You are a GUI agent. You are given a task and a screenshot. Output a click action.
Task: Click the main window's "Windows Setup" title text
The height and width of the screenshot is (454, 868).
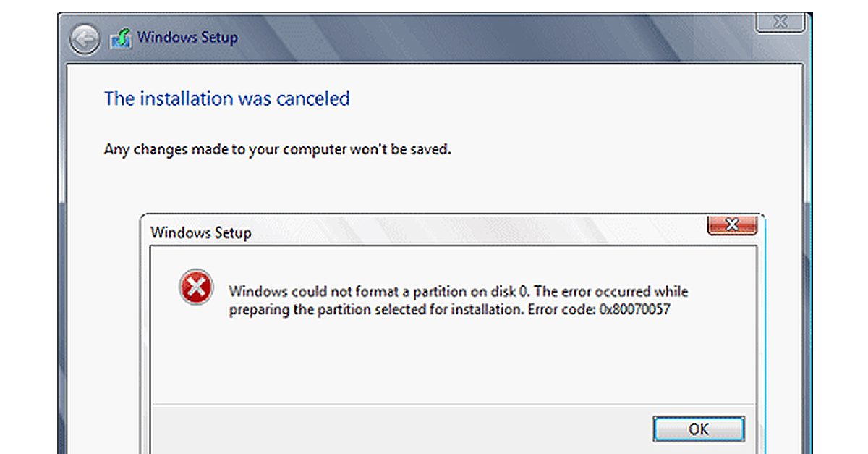[187, 37]
